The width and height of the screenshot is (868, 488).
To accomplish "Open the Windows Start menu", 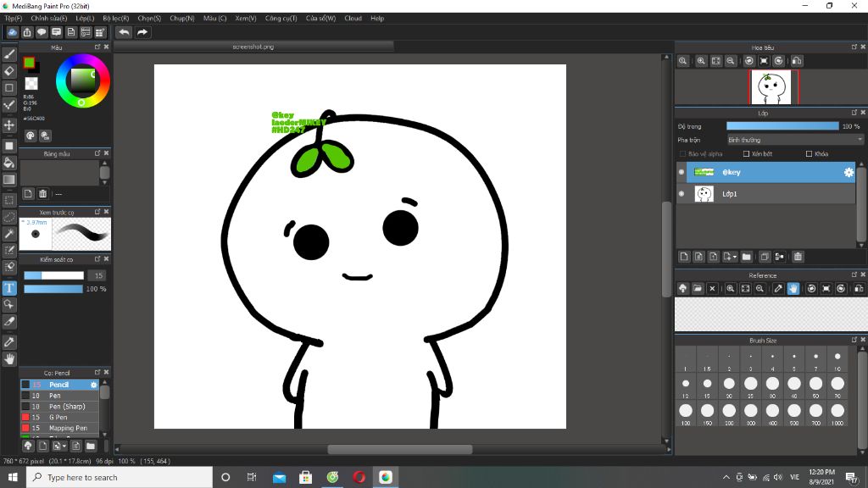I will (13, 477).
